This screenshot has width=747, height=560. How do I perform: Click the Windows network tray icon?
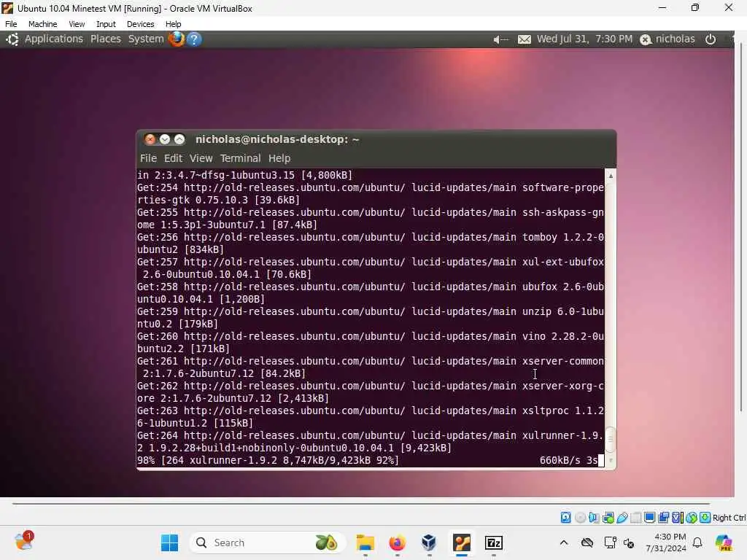(611, 542)
